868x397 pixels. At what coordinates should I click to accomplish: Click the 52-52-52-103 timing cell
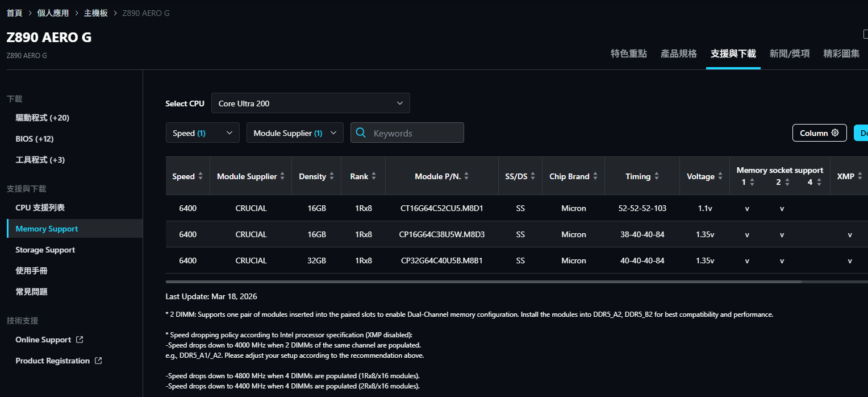pos(642,208)
